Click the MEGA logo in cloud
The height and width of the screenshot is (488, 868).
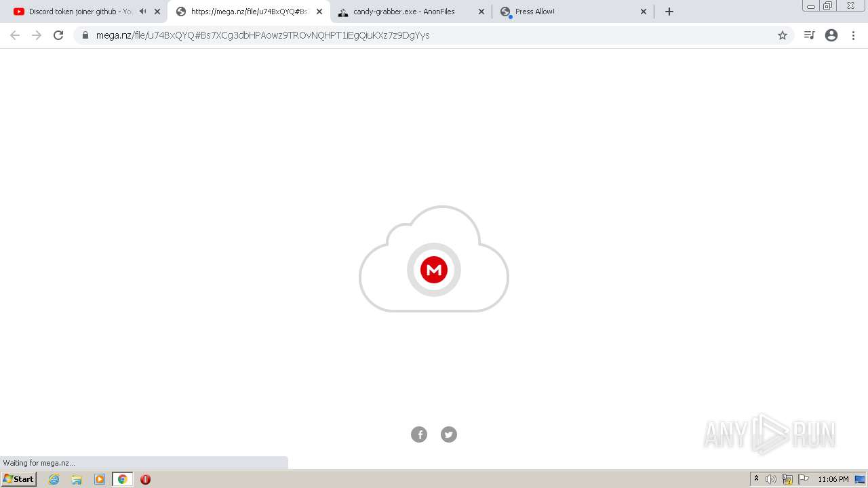(x=434, y=270)
